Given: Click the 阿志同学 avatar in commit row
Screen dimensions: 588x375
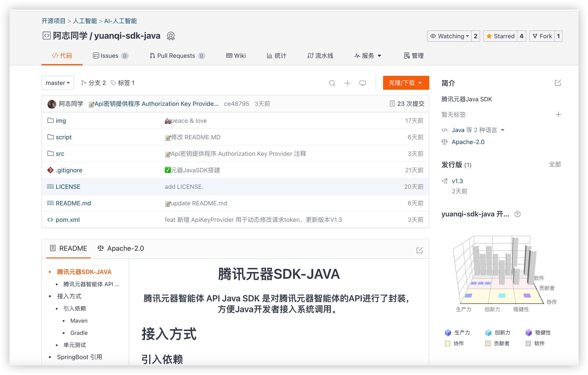Looking at the screenshot, I should tap(51, 104).
